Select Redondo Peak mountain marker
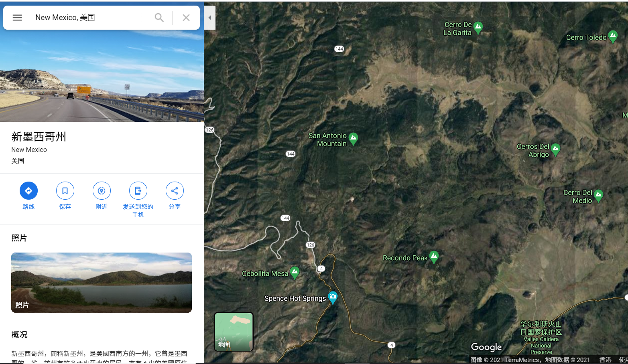 [434, 257]
